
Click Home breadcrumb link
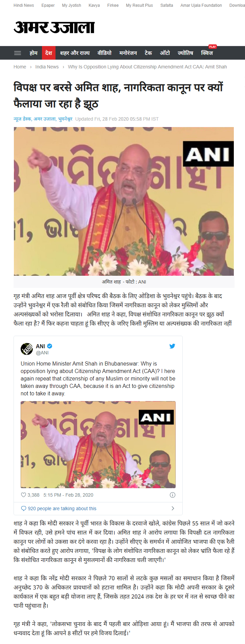[20, 67]
